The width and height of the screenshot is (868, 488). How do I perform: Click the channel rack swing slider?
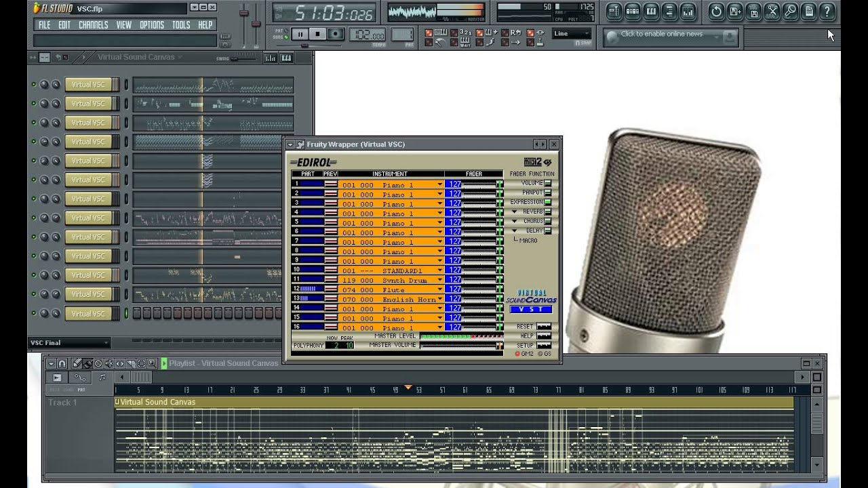coord(244,58)
